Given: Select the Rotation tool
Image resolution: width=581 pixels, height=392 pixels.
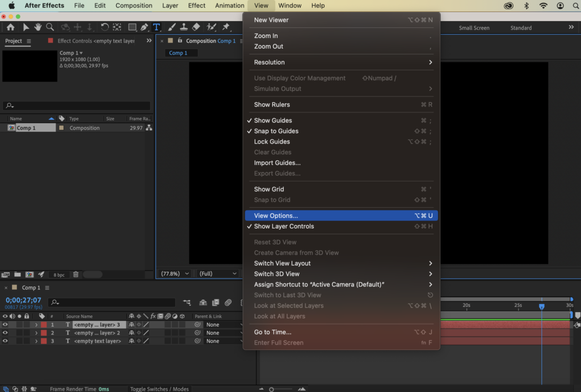Looking at the screenshot, I should tap(104, 27).
